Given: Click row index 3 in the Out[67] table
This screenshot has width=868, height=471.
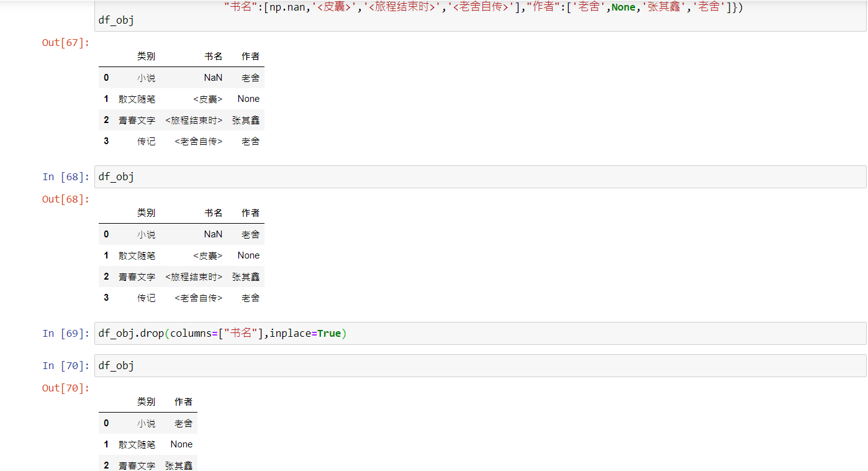Looking at the screenshot, I should (106, 141).
